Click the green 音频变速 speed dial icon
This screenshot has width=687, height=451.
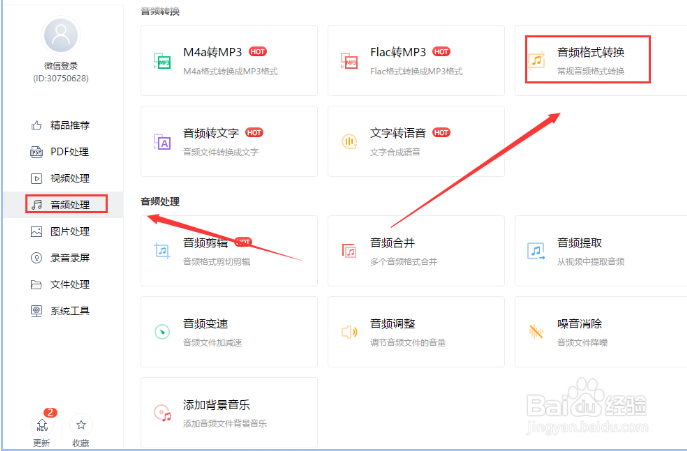163,332
